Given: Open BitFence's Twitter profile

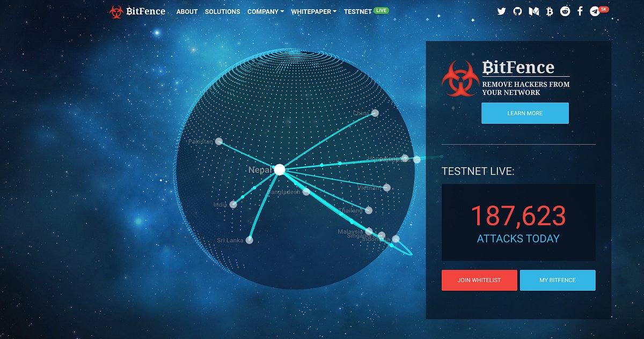Looking at the screenshot, I should click(501, 11).
